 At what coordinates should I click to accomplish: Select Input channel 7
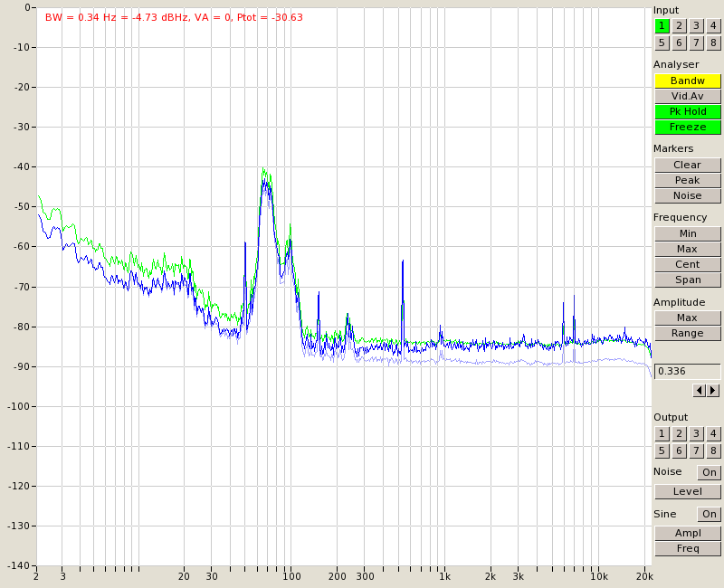tap(696, 43)
